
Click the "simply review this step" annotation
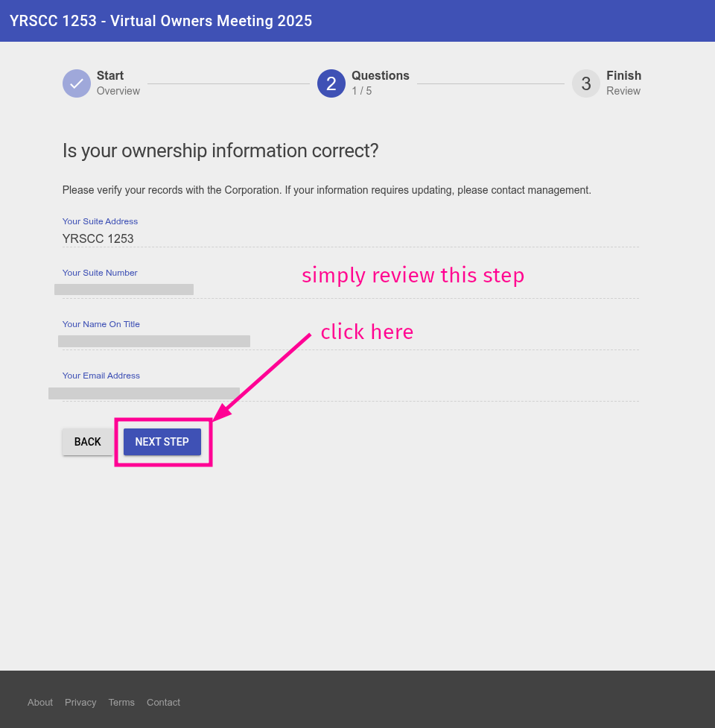coord(413,275)
